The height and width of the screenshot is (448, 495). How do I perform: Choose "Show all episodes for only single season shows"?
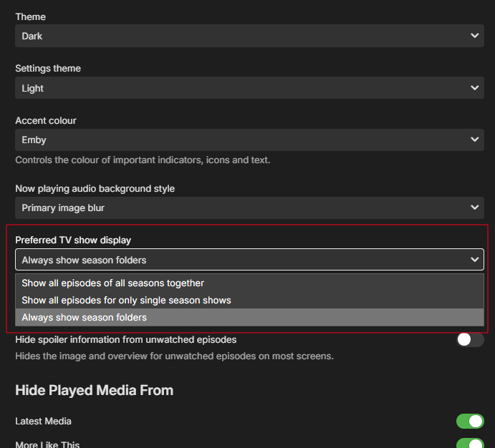click(127, 300)
